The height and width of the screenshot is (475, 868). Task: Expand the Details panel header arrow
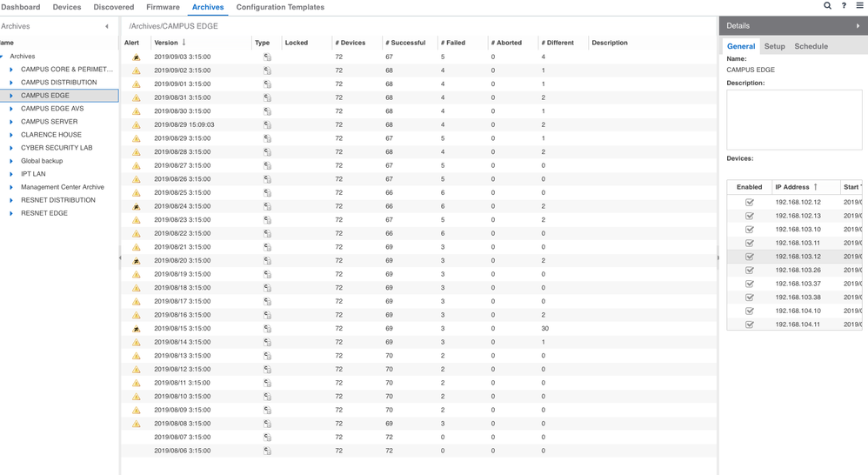858,26
